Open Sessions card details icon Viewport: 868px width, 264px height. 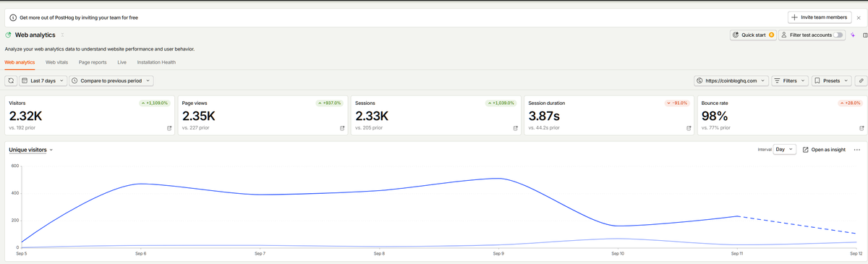tap(516, 128)
